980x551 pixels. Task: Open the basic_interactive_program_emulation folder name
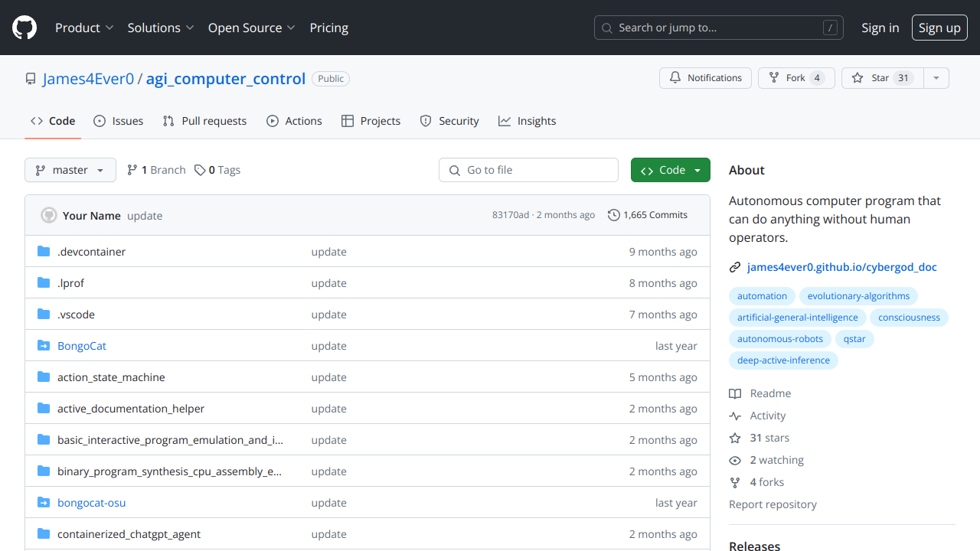pyautogui.click(x=170, y=440)
